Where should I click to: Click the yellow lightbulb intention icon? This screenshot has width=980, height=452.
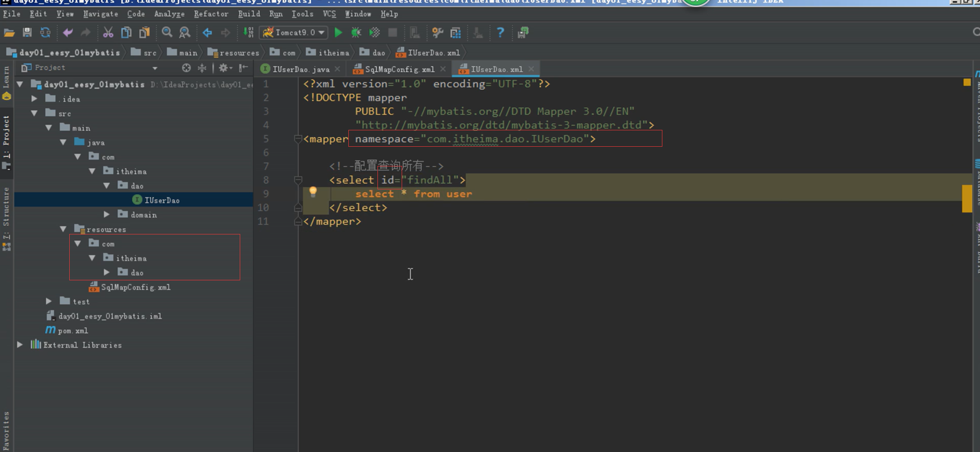click(x=313, y=192)
